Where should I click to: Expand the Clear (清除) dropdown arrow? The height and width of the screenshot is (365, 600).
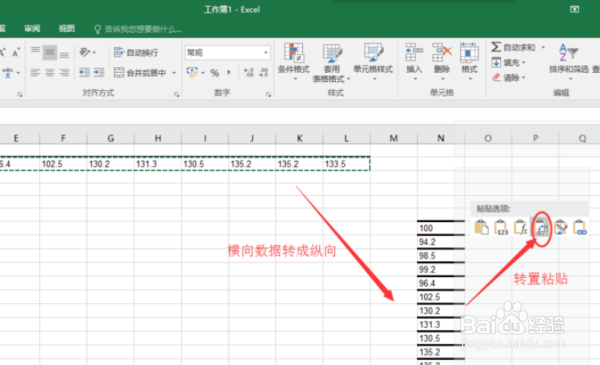pos(523,78)
